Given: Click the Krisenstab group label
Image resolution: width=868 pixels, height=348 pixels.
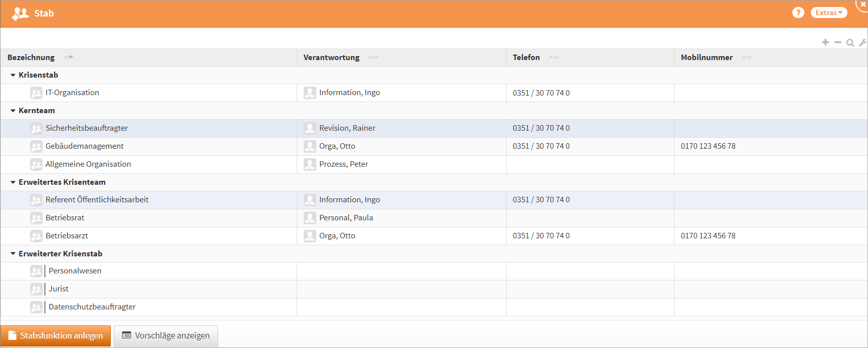Looking at the screenshot, I should click(x=38, y=75).
